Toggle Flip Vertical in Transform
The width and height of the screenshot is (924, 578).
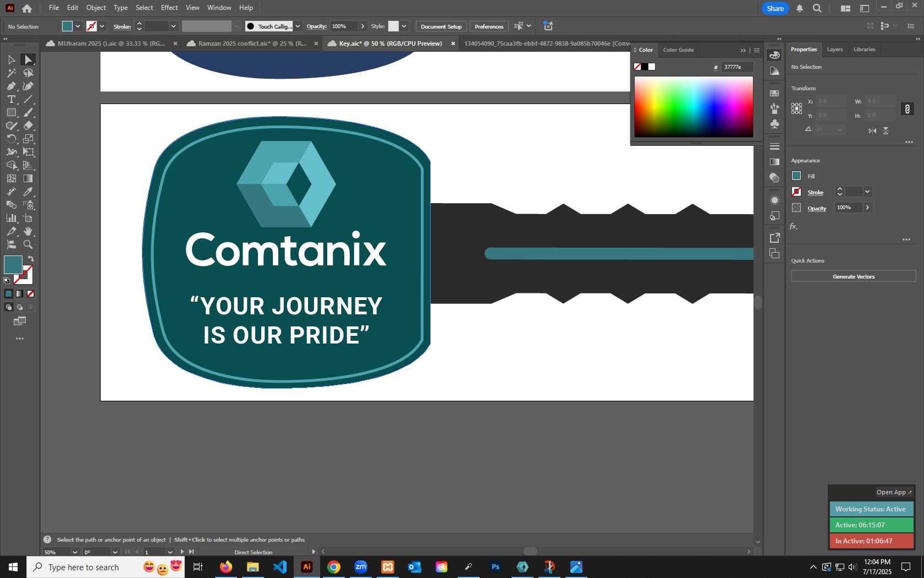886,130
